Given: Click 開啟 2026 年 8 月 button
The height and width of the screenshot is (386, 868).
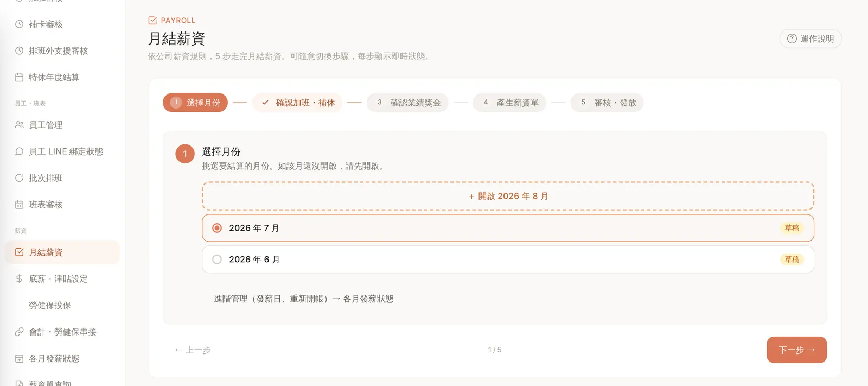Looking at the screenshot, I should (508, 196).
